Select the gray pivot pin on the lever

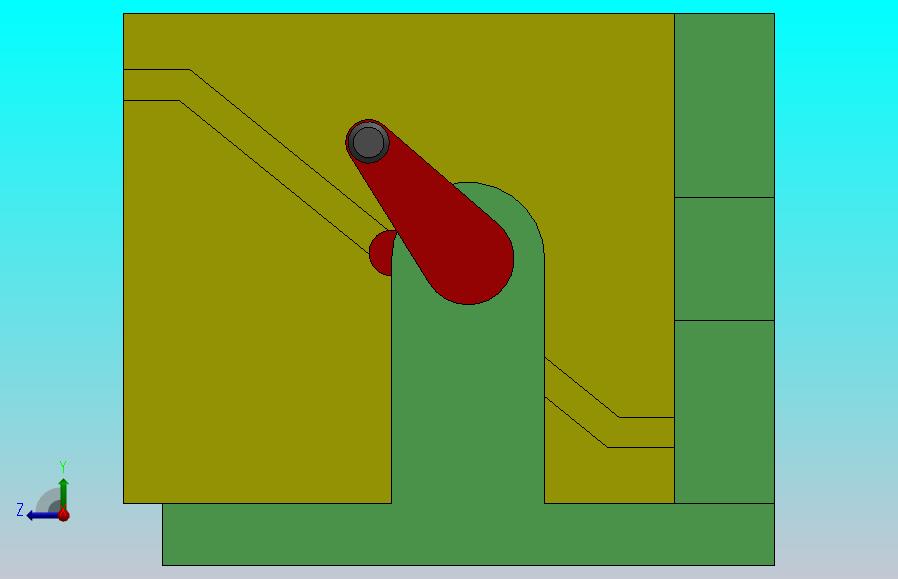pos(368,142)
